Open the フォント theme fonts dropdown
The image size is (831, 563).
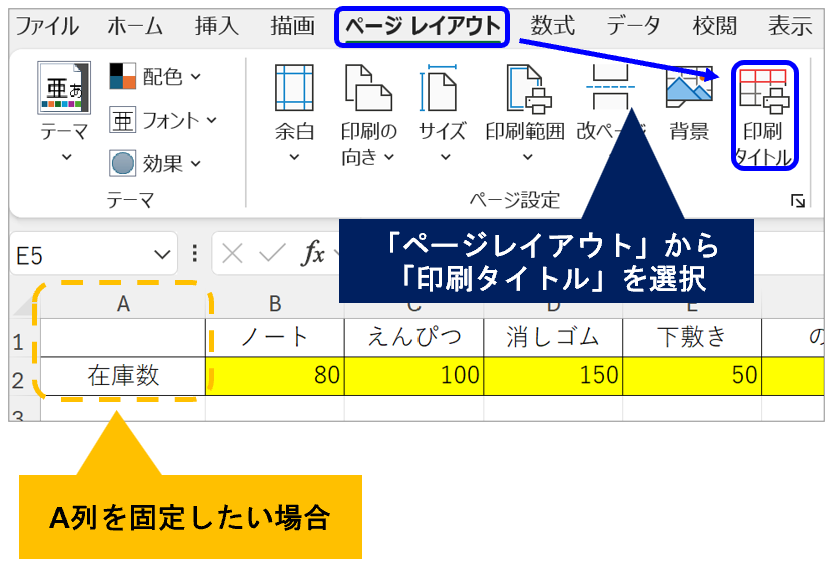pos(163,120)
